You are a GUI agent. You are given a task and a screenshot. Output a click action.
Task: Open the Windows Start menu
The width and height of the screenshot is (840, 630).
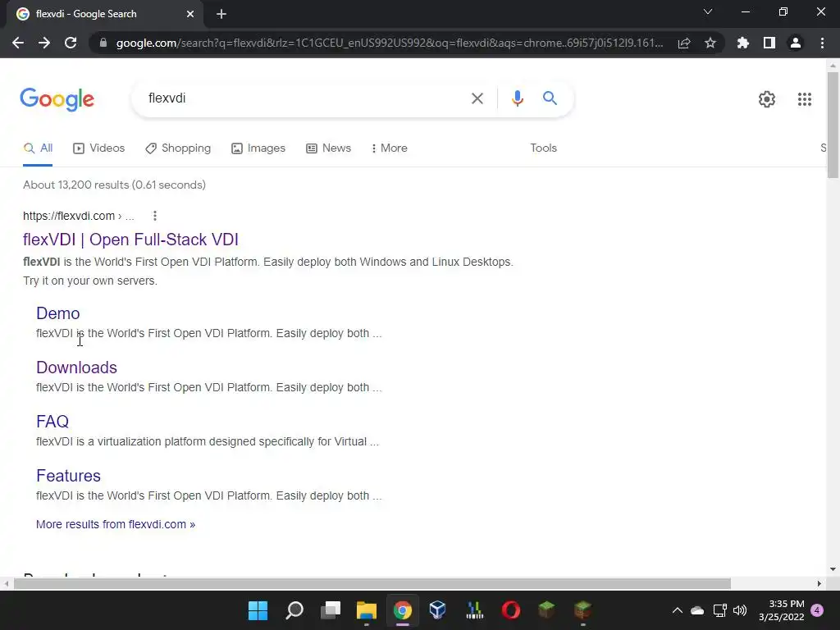pos(258,610)
